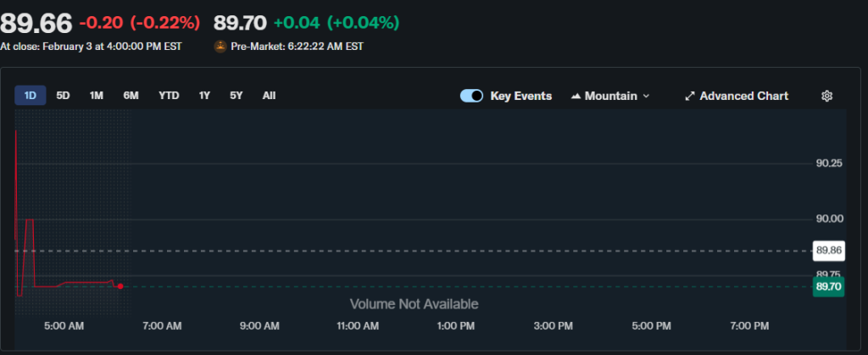Select the 1Y time range

pyautogui.click(x=204, y=96)
